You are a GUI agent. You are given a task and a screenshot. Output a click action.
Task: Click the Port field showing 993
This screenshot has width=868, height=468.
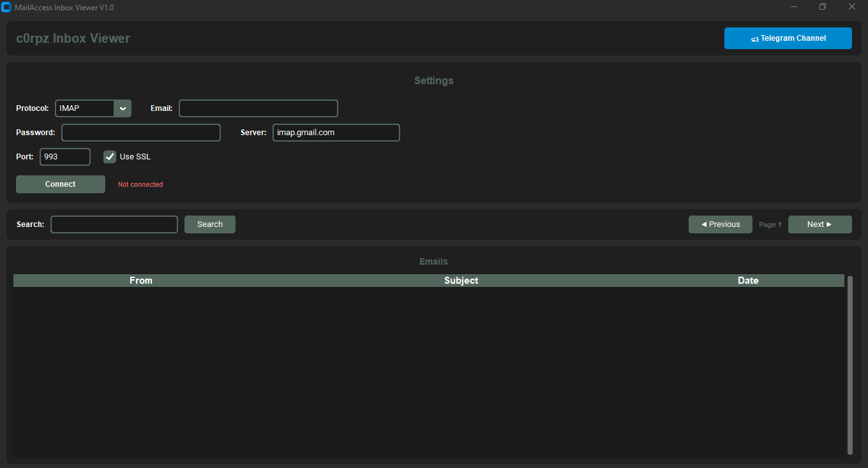tap(64, 157)
